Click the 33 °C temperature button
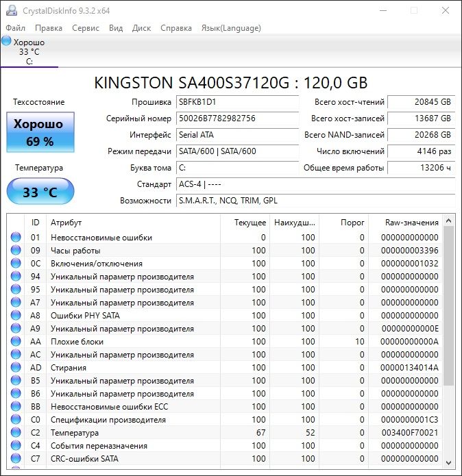 click(x=40, y=191)
